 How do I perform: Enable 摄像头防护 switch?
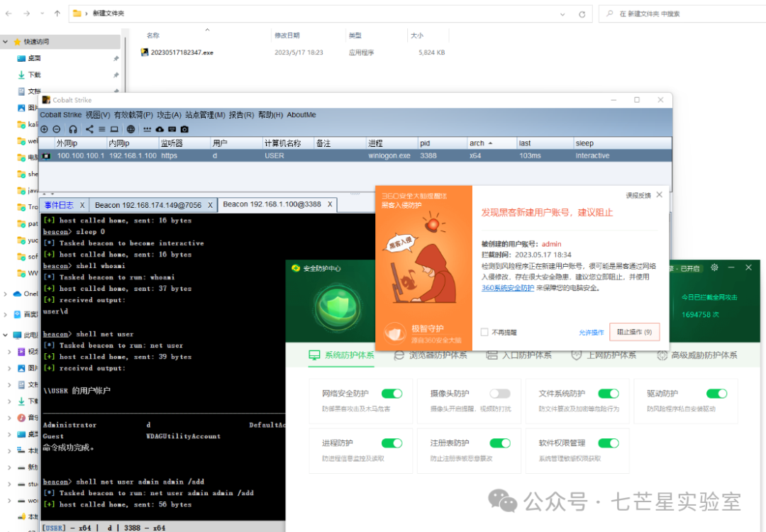(500, 393)
